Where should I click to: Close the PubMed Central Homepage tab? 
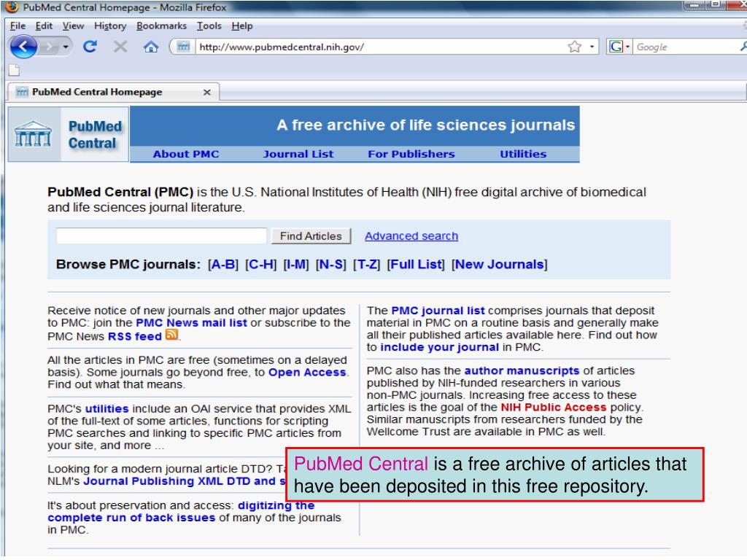(206, 93)
